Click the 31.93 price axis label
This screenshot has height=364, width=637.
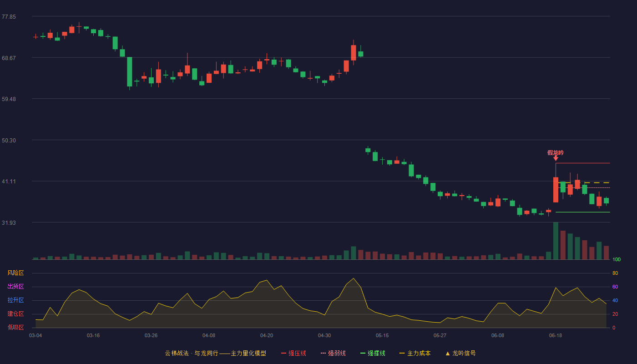point(9,223)
